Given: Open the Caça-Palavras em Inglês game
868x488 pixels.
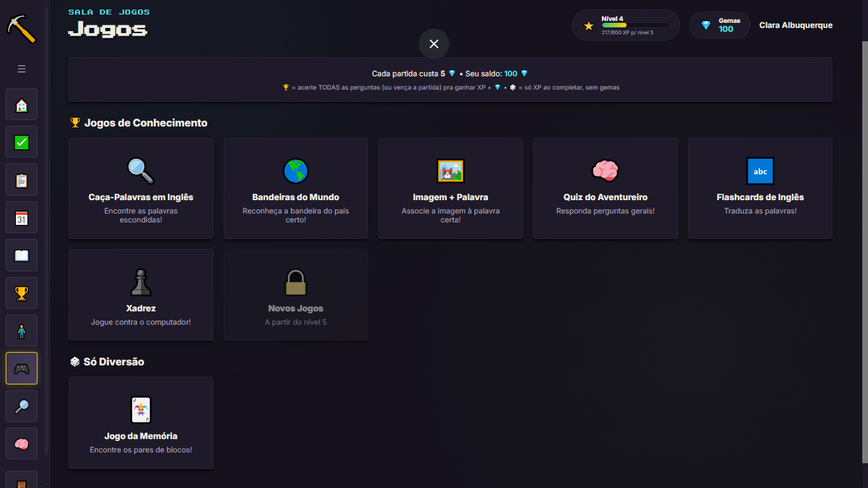Looking at the screenshot, I should [141, 188].
